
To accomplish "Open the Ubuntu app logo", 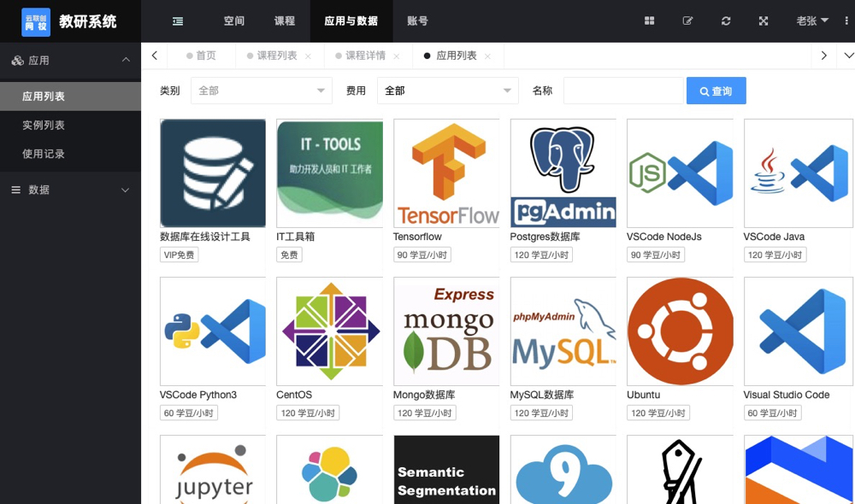I will [680, 331].
